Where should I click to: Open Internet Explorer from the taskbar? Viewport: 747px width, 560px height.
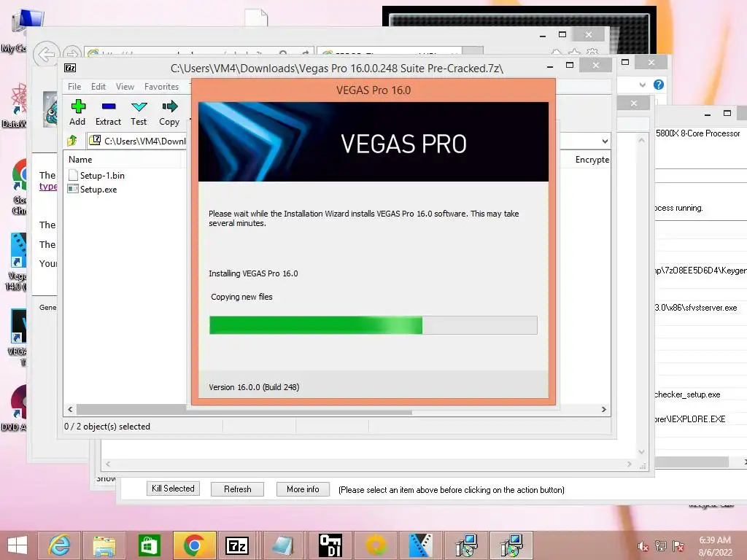[x=59, y=545]
